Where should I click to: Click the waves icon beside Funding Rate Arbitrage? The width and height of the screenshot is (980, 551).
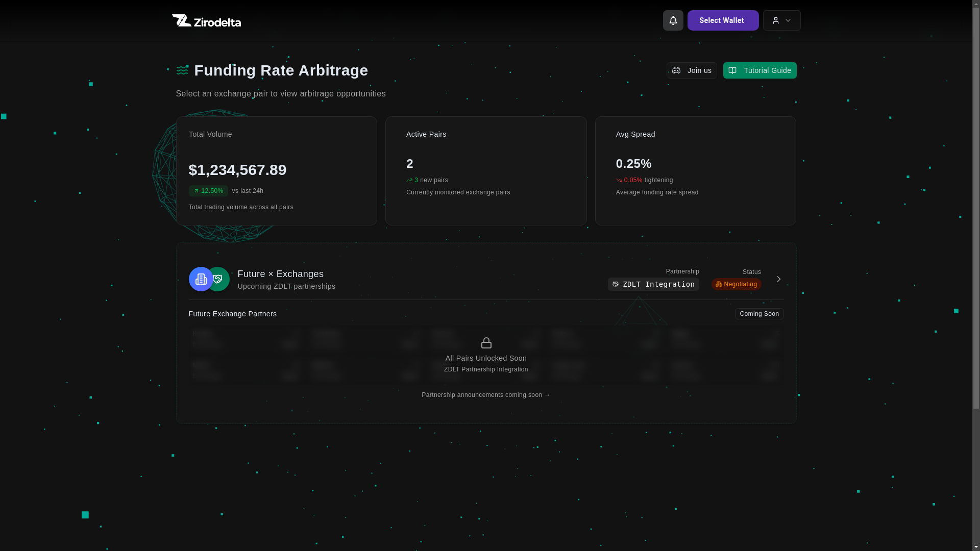(182, 70)
